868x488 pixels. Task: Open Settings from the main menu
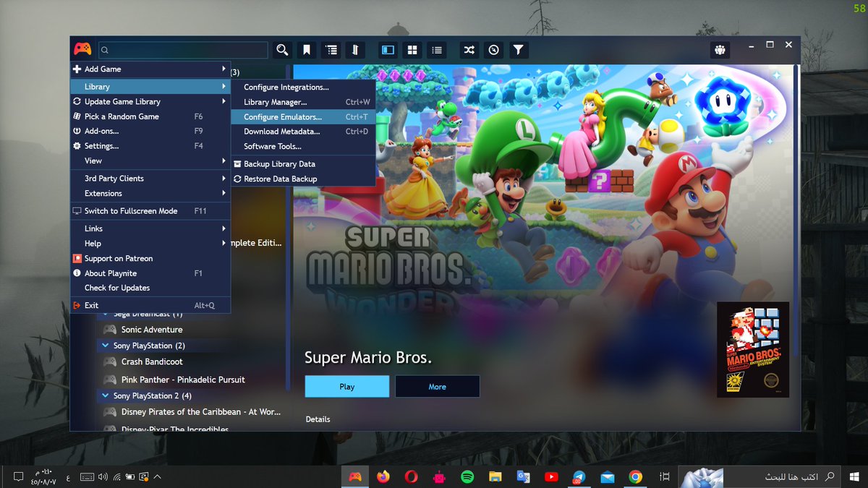pyautogui.click(x=150, y=146)
